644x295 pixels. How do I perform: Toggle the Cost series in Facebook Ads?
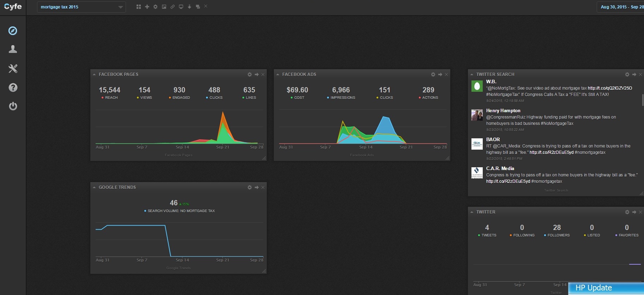[297, 98]
